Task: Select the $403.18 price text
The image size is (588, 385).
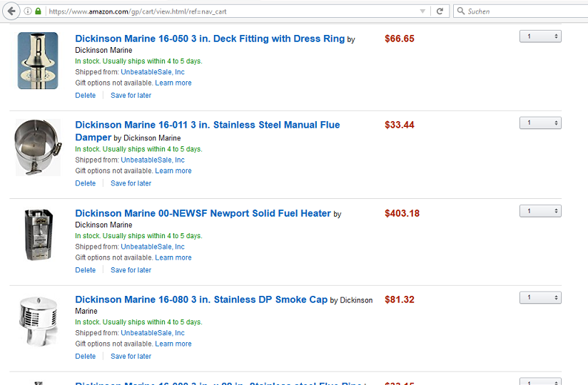Action: 402,213
